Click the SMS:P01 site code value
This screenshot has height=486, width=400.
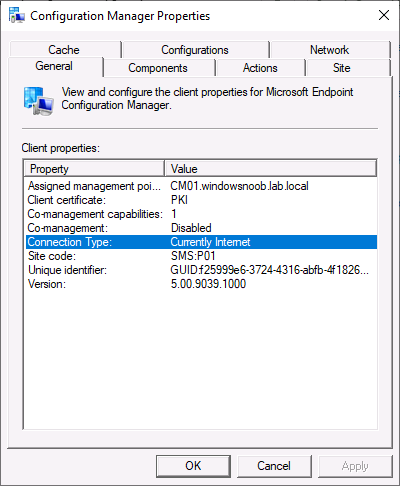(x=193, y=256)
